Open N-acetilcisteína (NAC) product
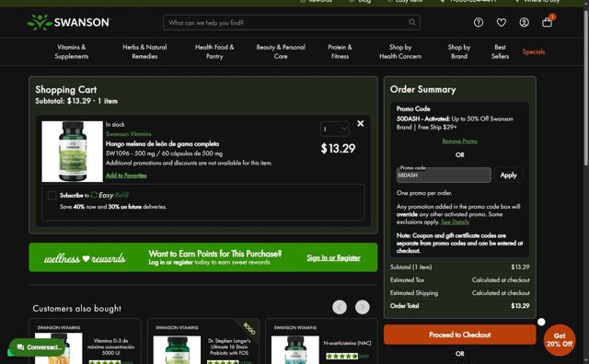Screen dimensions: 589x364 tap(348, 343)
